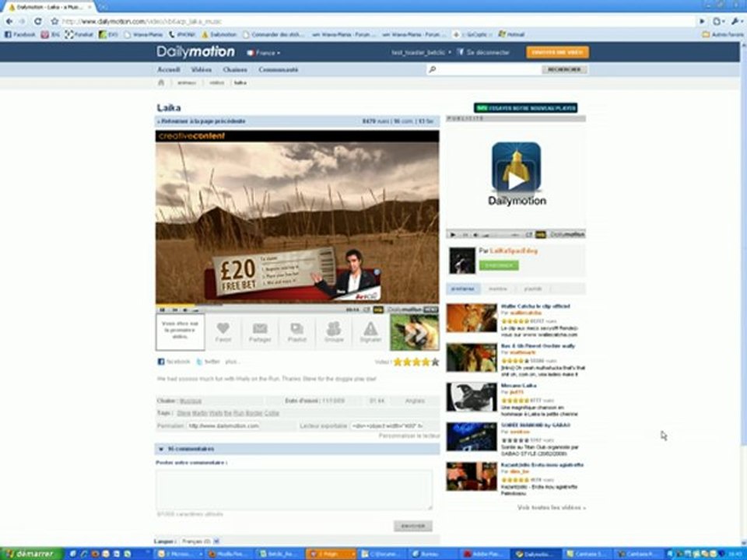Click the fullscreen icon on the main player
Viewport: 747px width, 560px height.
click(366, 310)
